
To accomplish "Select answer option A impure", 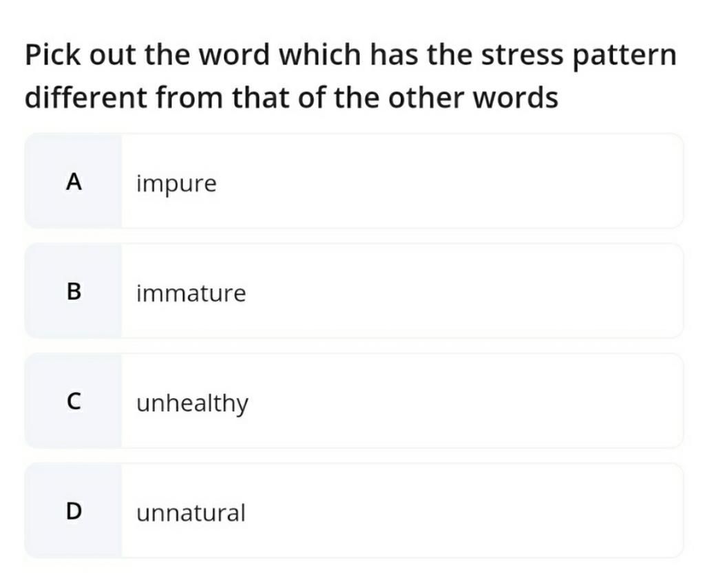I will pos(354,181).
